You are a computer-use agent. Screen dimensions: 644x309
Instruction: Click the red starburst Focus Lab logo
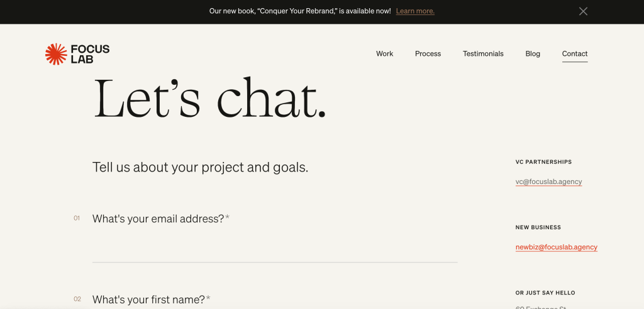(56, 54)
